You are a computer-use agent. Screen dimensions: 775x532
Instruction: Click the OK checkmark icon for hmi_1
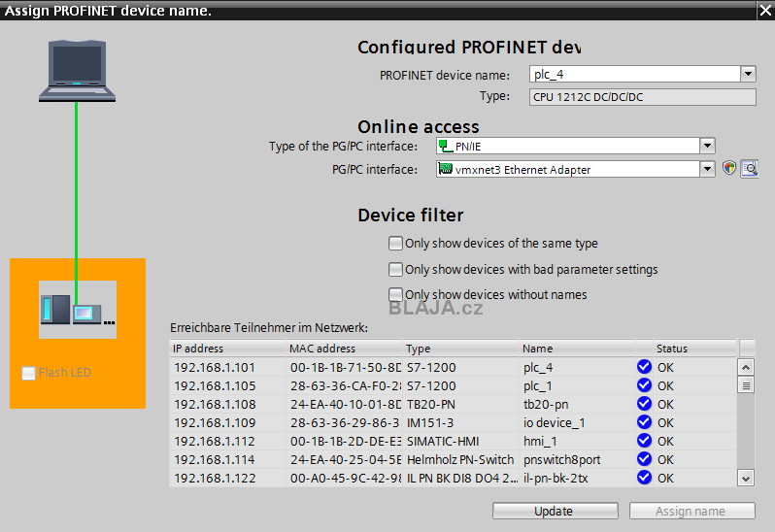(x=644, y=441)
